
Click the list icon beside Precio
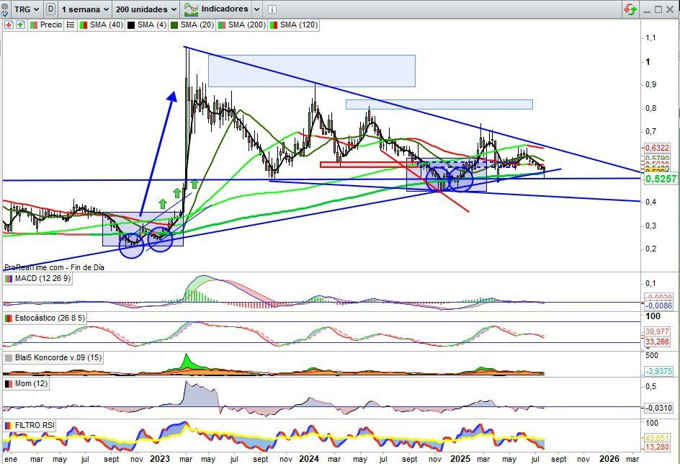pyautogui.click(x=70, y=25)
